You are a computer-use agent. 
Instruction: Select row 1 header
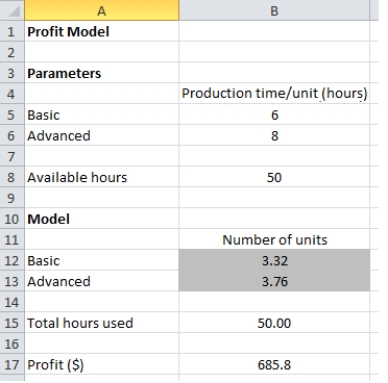12,31
